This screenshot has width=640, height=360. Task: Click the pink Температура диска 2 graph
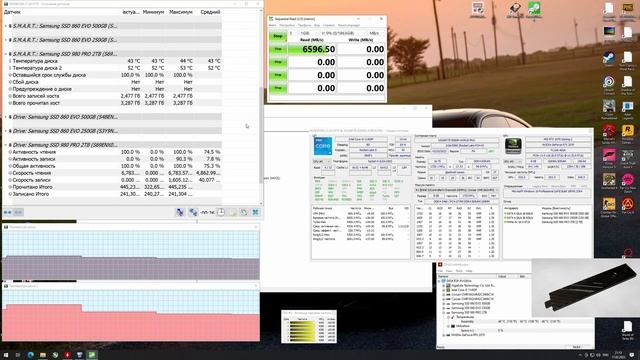point(131,315)
